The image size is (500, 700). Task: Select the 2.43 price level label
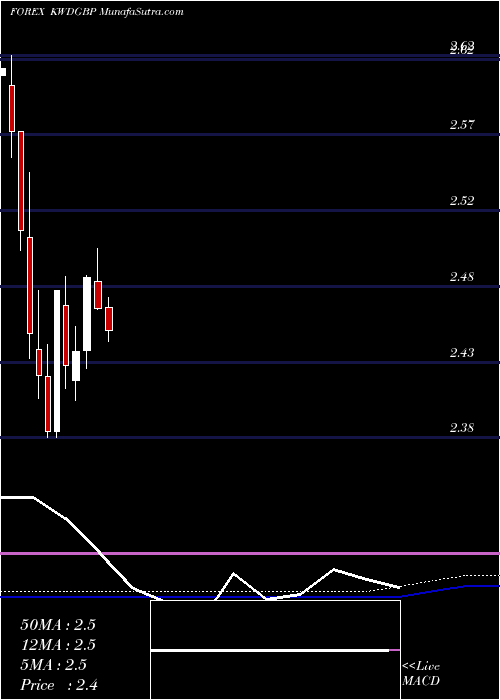tap(462, 353)
